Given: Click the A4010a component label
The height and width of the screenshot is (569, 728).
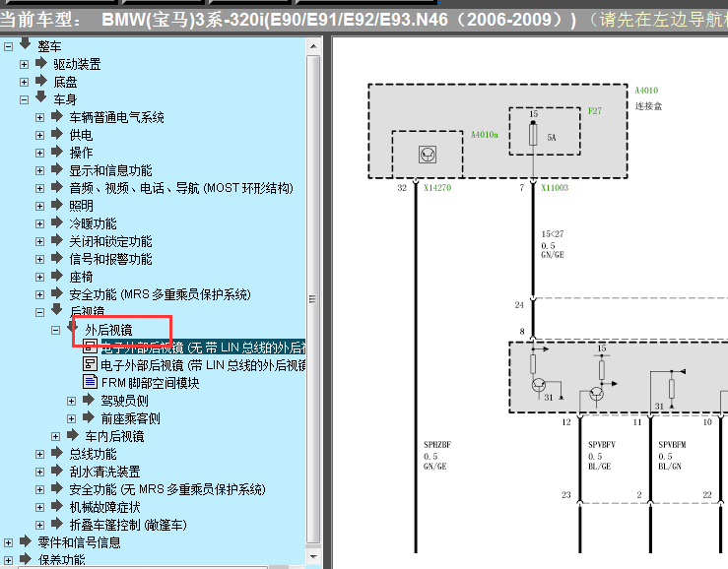Looking at the screenshot, I should coord(485,135).
